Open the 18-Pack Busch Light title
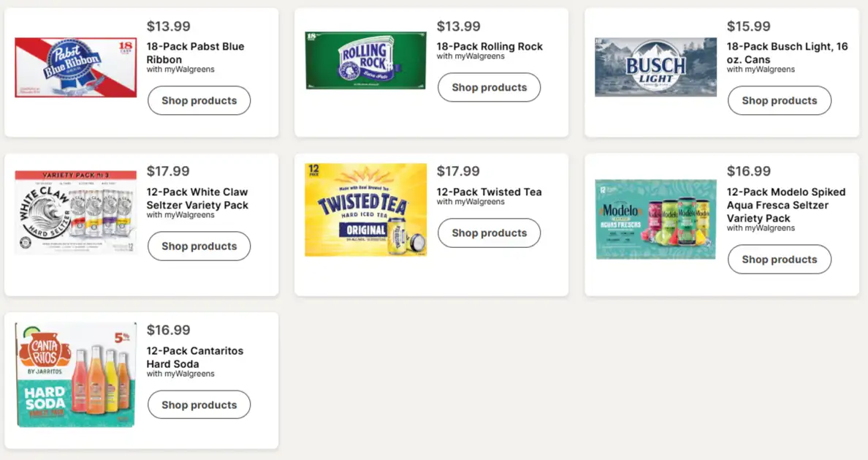 [787, 53]
